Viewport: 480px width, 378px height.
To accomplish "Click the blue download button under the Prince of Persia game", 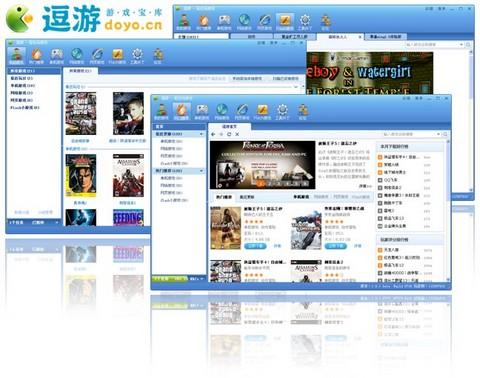I will click(255, 246).
